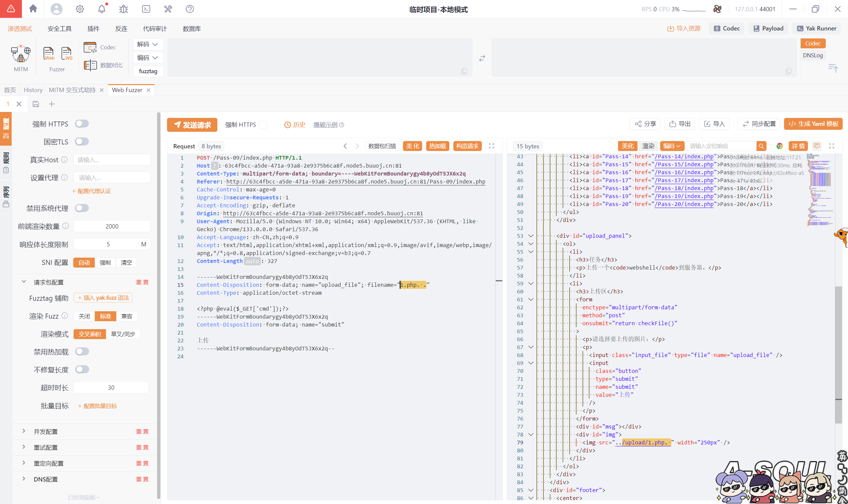The height and width of the screenshot is (504, 848).
Task: Click the notification bell icon
Action: [x=102, y=9]
